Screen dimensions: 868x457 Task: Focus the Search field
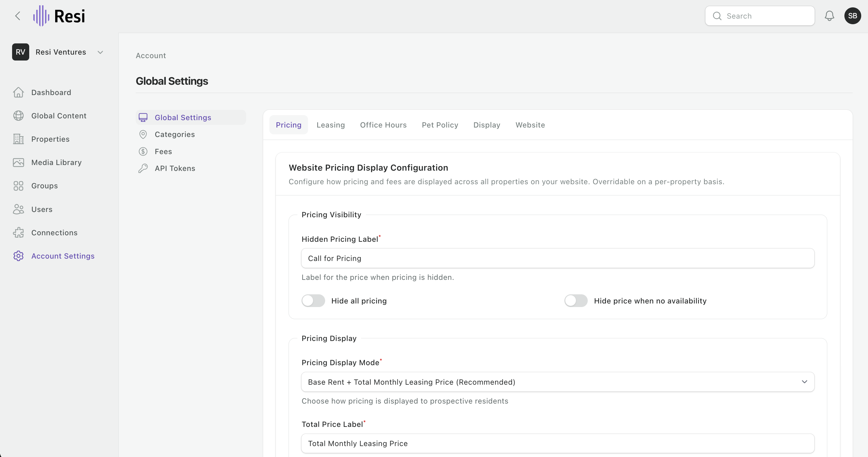pyautogui.click(x=760, y=16)
